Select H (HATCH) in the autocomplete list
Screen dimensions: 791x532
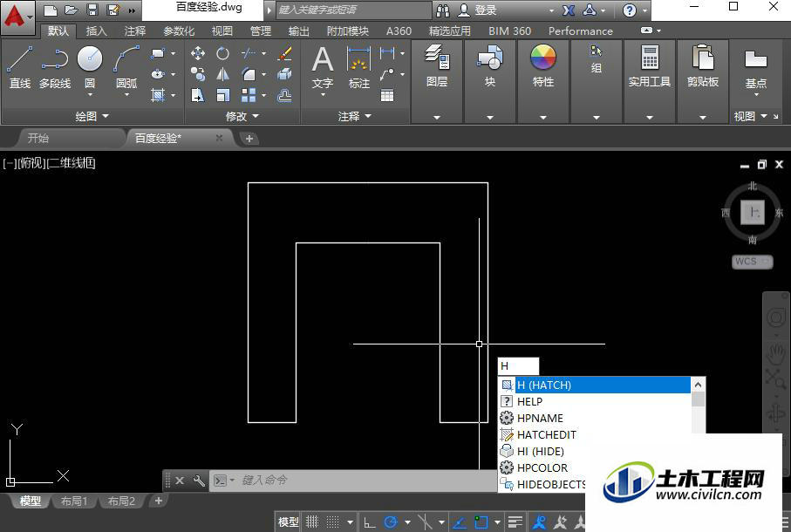594,385
